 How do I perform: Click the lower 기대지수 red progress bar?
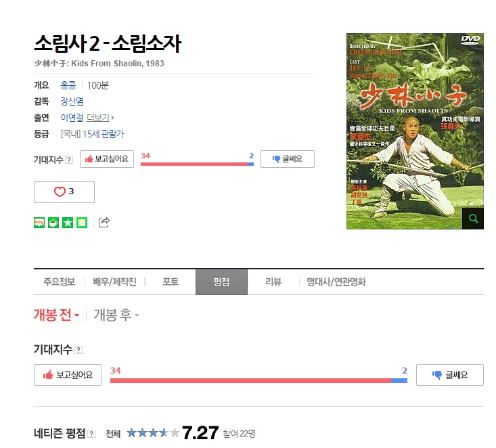tap(250, 380)
